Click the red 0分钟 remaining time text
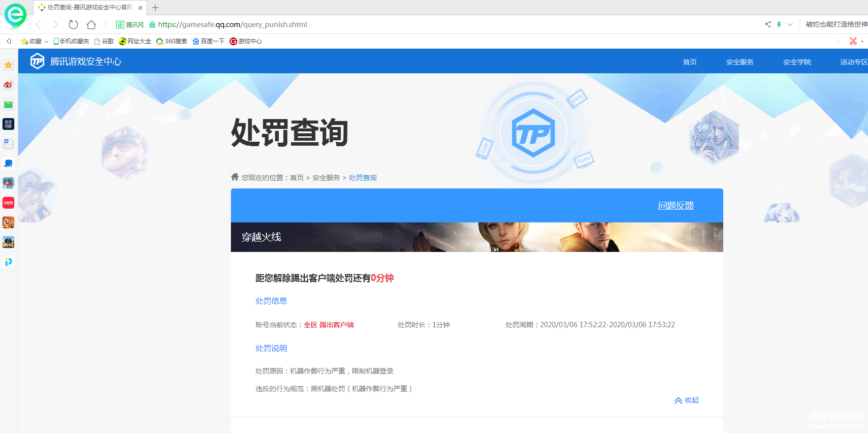 382,278
